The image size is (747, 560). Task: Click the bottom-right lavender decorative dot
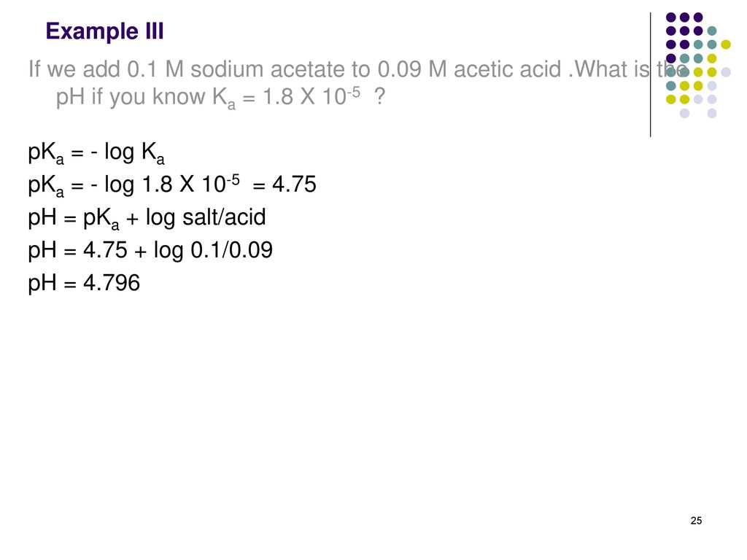click(x=712, y=113)
